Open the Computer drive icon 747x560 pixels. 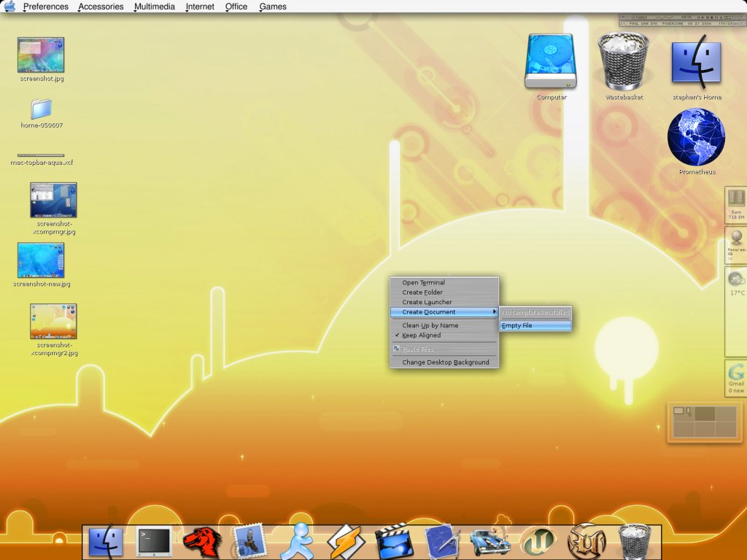pos(551,61)
